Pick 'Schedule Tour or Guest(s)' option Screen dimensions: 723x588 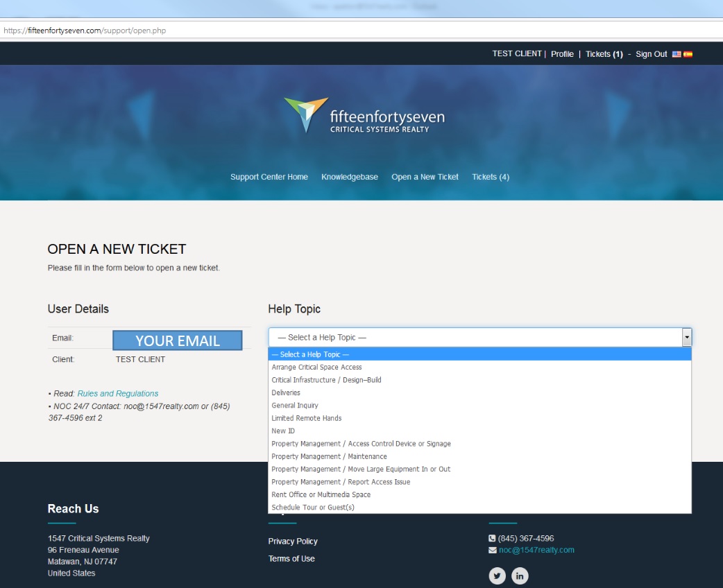[312, 508]
